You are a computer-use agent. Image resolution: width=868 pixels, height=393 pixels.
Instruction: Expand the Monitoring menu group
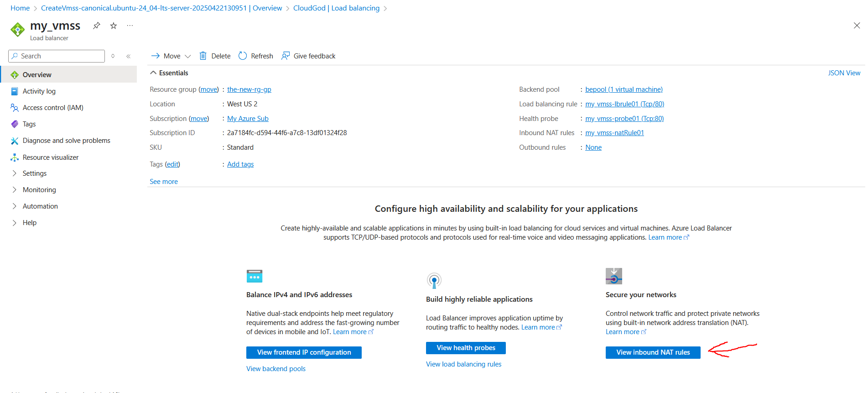tap(14, 190)
